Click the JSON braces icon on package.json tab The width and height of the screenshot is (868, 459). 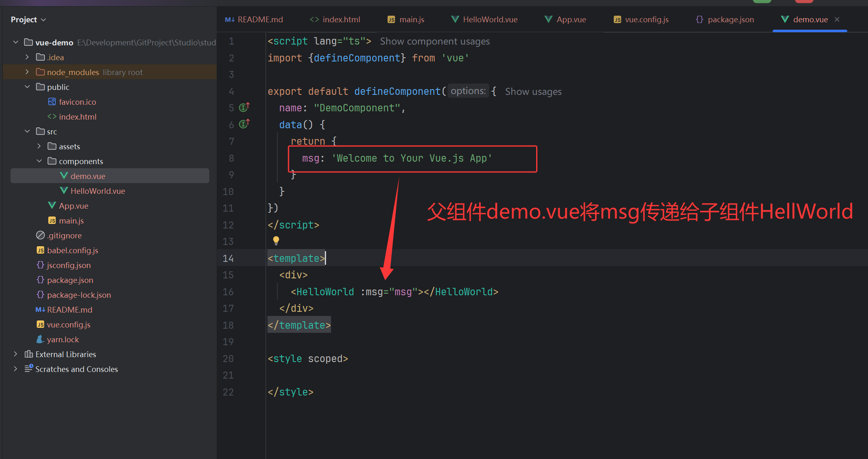click(700, 19)
